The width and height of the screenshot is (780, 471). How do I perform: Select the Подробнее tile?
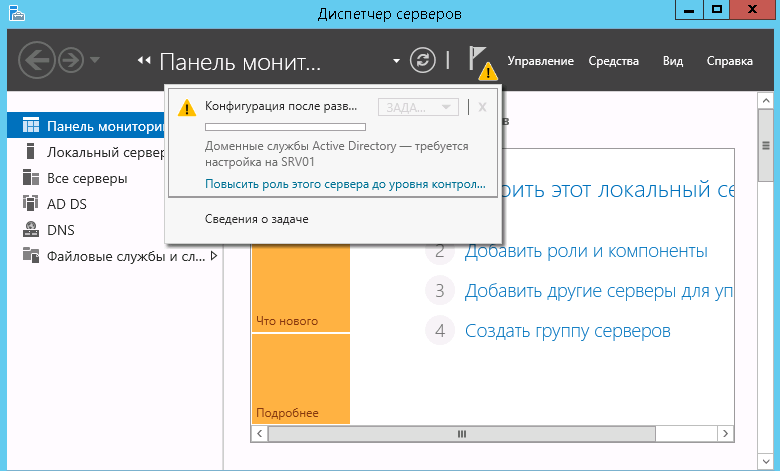301,379
